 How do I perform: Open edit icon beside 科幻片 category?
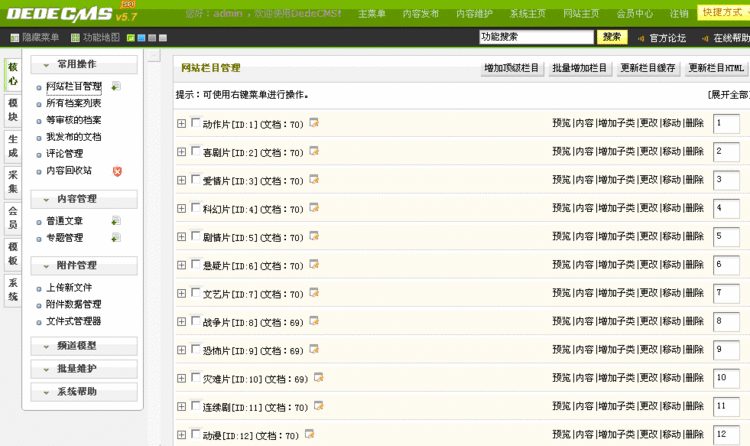coord(314,208)
